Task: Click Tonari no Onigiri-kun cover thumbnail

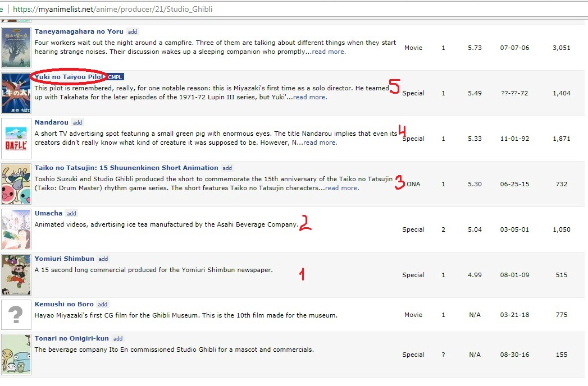Action: 16,354
